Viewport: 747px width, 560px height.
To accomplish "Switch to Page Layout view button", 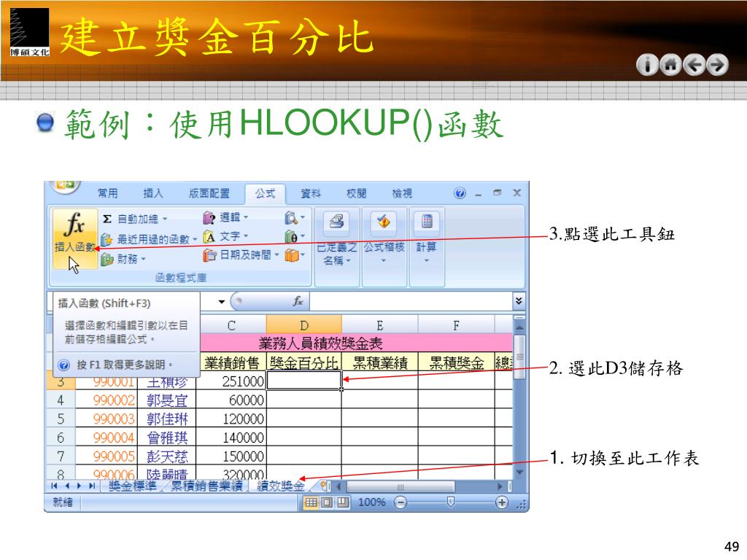I will point(327,502).
